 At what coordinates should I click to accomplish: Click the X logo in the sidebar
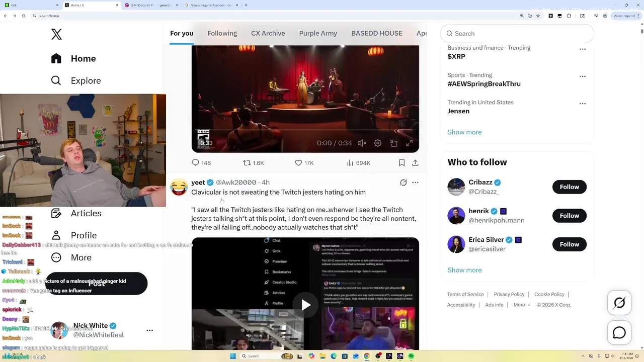pos(56,34)
